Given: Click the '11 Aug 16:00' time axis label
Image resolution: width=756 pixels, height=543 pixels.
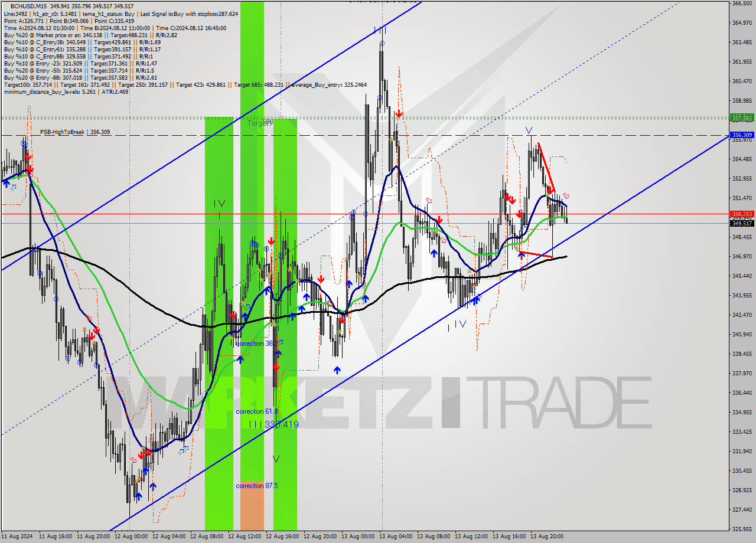Looking at the screenshot, I should tap(56, 537).
